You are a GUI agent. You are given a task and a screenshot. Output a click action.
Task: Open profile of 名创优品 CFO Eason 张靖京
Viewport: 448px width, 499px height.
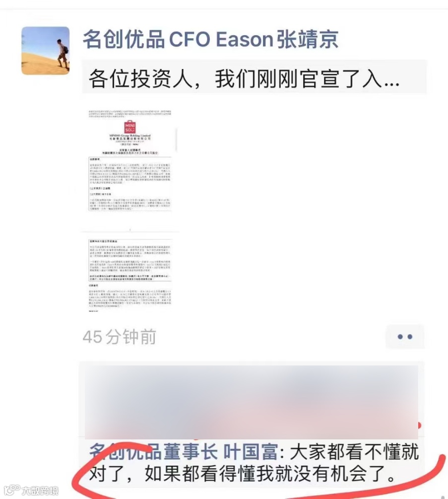pos(210,39)
